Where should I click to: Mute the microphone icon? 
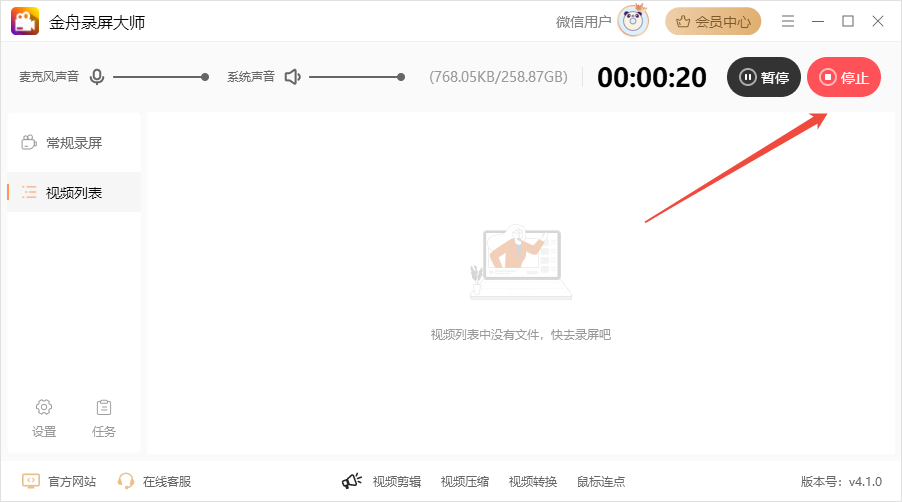pos(97,77)
